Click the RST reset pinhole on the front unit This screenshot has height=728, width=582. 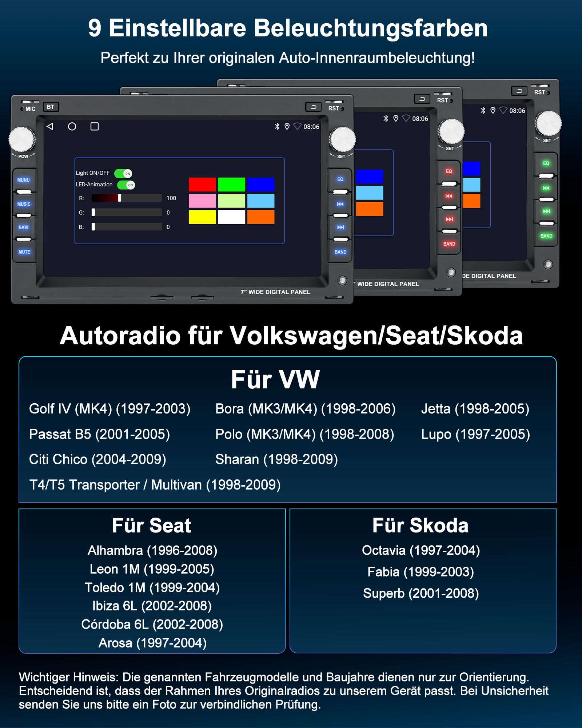(342, 108)
